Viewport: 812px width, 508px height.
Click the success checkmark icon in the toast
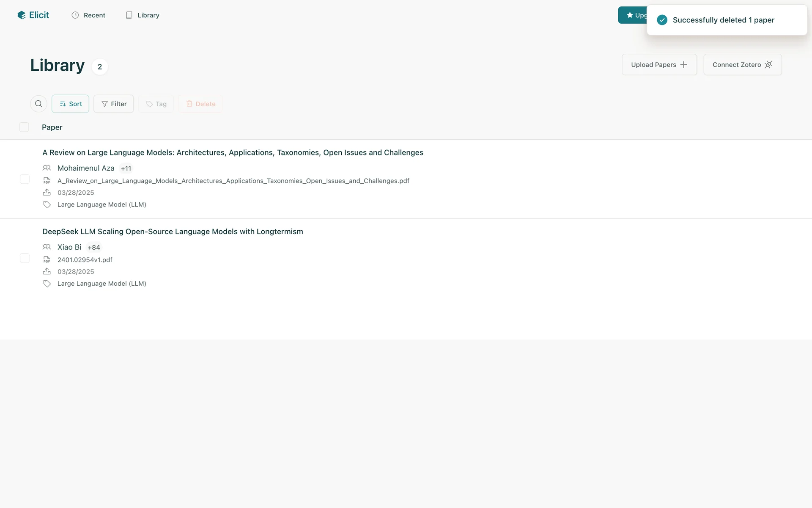pos(662,20)
